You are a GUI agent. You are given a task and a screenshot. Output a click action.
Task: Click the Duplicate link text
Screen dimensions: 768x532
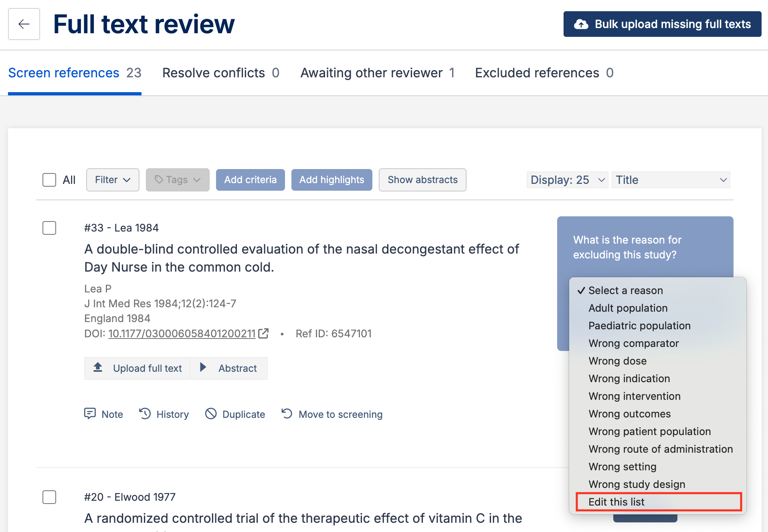(244, 414)
